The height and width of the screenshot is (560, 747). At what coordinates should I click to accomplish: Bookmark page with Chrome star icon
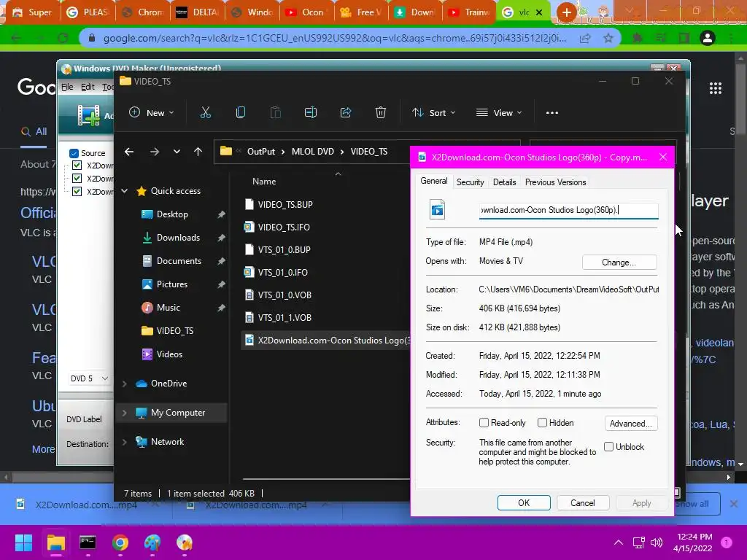(x=608, y=38)
